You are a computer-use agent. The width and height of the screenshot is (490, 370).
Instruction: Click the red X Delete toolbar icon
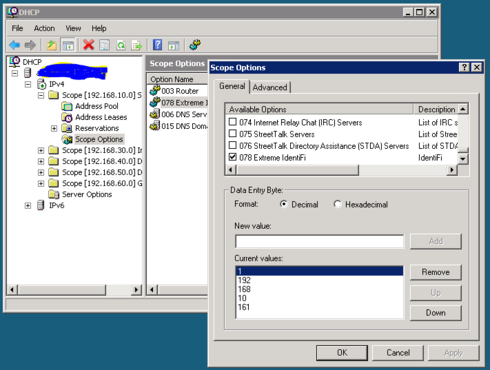point(89,45)
